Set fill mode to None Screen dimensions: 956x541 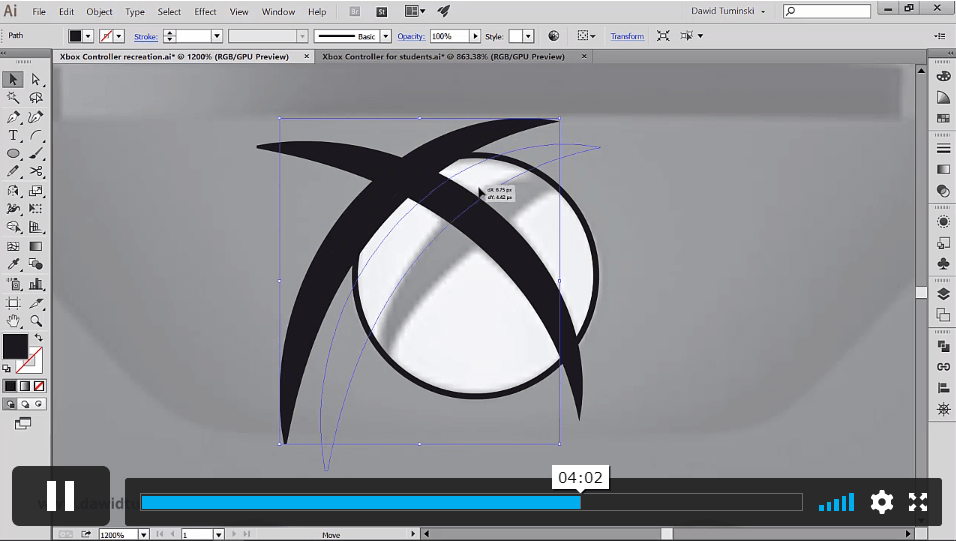39,386
